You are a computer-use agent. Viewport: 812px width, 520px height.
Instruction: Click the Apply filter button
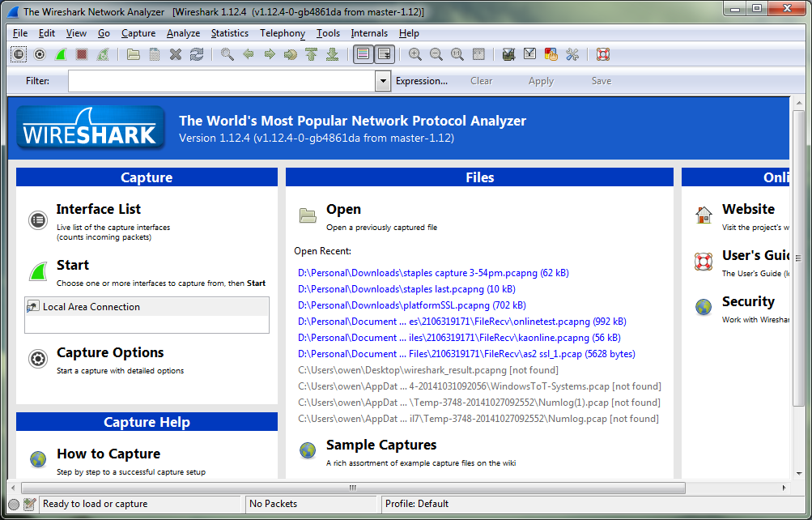pos(541,81)
